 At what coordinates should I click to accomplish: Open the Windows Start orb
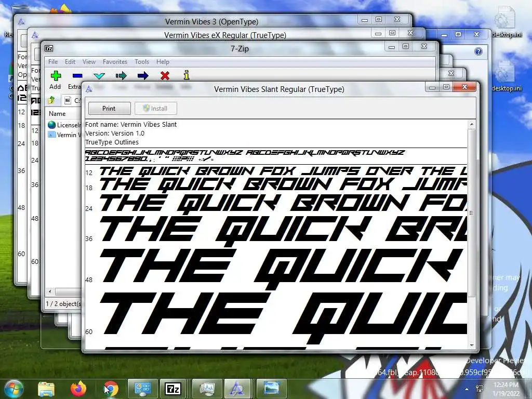pos(13,389)
